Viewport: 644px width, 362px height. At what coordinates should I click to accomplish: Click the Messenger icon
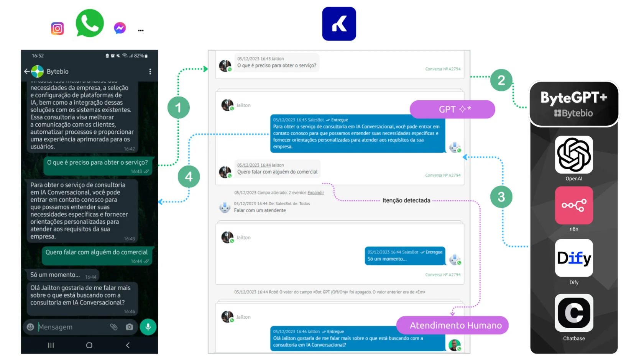pyautogui.click(x=120, y=28)
